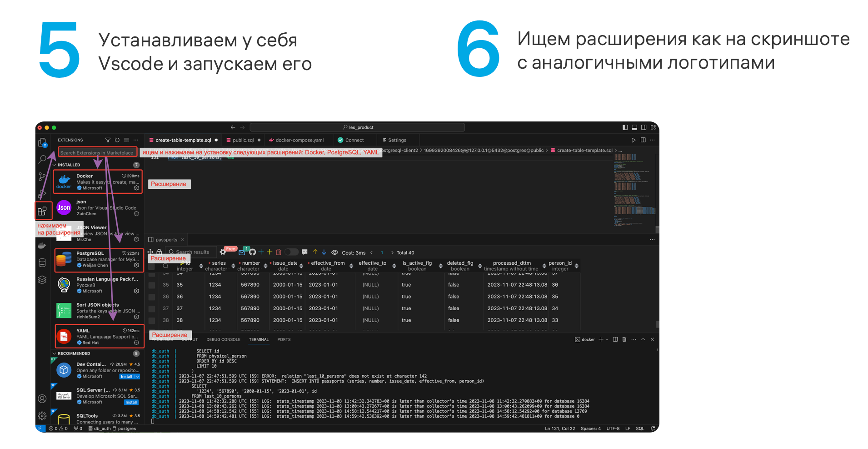Open the Connect tab

coord(354,140)
